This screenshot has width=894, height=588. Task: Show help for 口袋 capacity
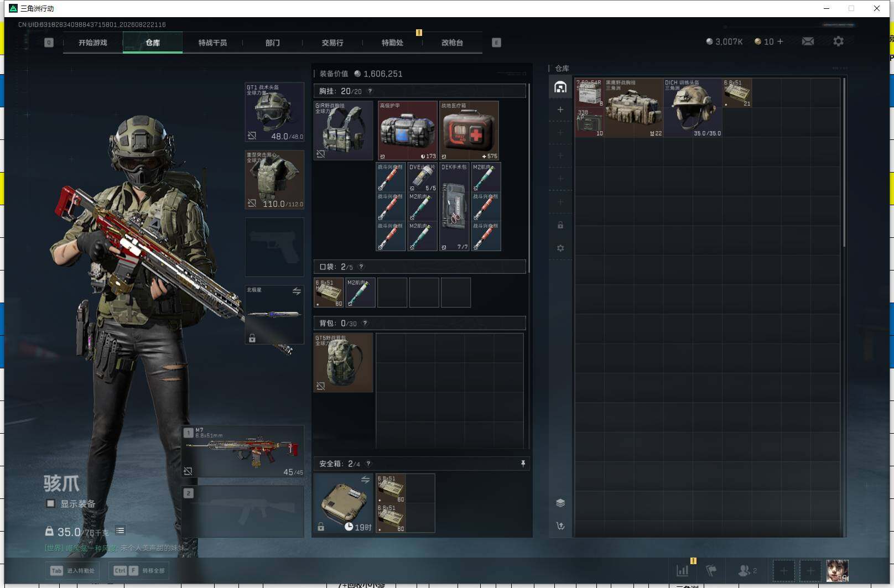361,267
